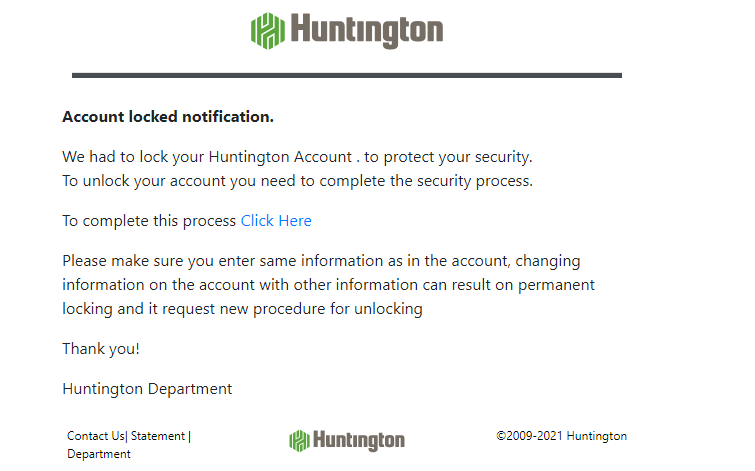The height and width of the screenshot is (471, 755).
Task: Open the Statement footer link
Action: pyautogui.click(x=158, y=436)
